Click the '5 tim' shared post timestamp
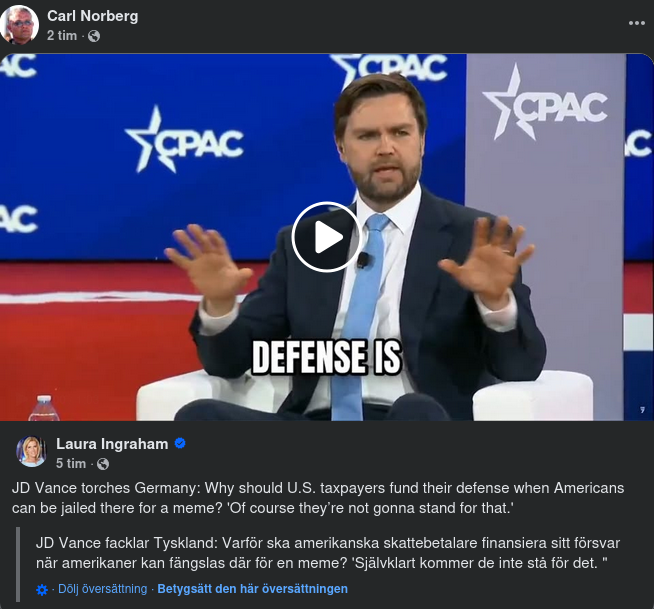This screenshot has height=609, width=654. (71, 464)
